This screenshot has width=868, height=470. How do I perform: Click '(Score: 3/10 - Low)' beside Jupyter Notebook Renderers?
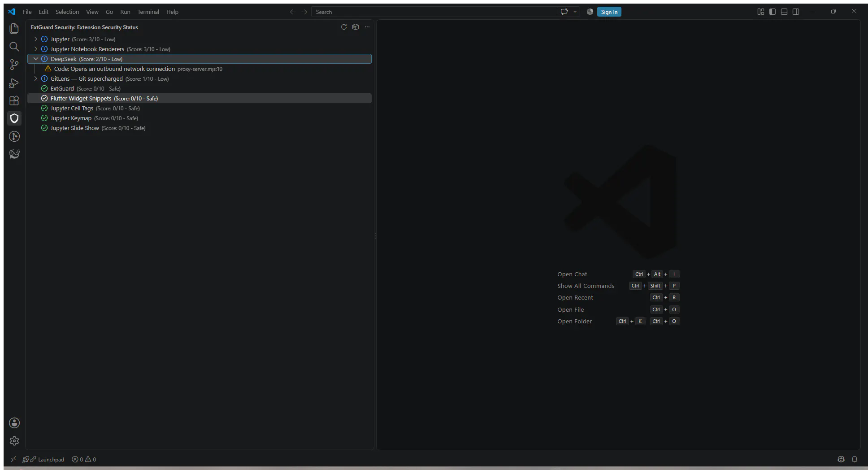148,49
